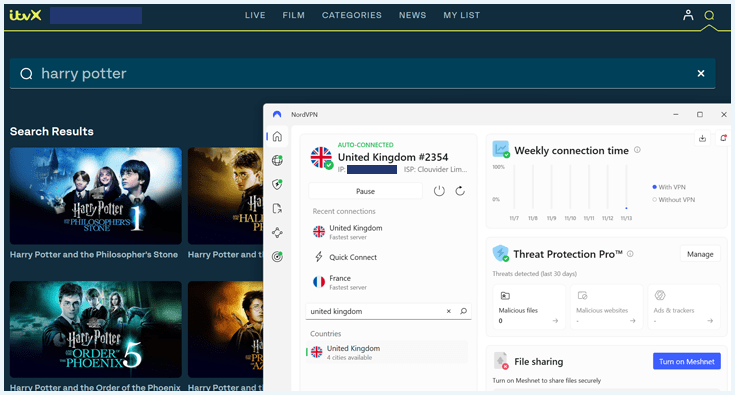Click Without VPN legend entry
Viewport: 735px width, 395px height.
coord(674,200)
